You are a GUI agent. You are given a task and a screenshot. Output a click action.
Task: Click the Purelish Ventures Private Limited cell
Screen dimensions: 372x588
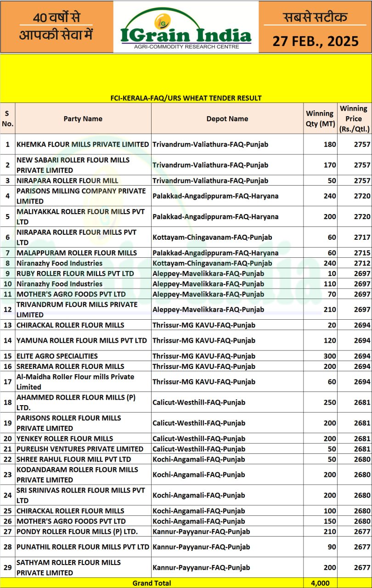point(80,449)
